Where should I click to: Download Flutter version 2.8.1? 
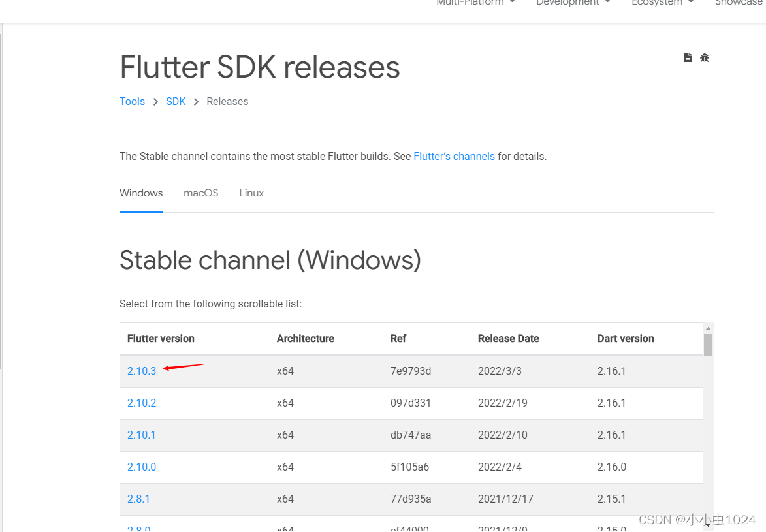pos(138,499)
